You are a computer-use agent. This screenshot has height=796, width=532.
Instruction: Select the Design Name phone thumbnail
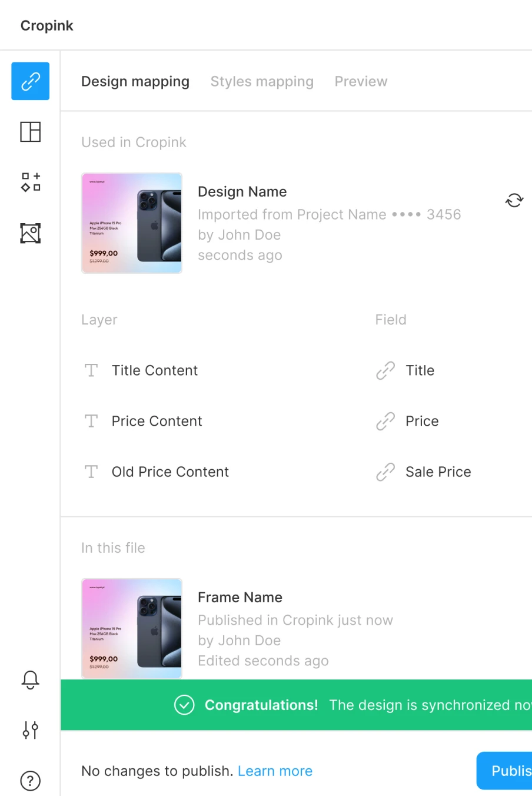131,223
